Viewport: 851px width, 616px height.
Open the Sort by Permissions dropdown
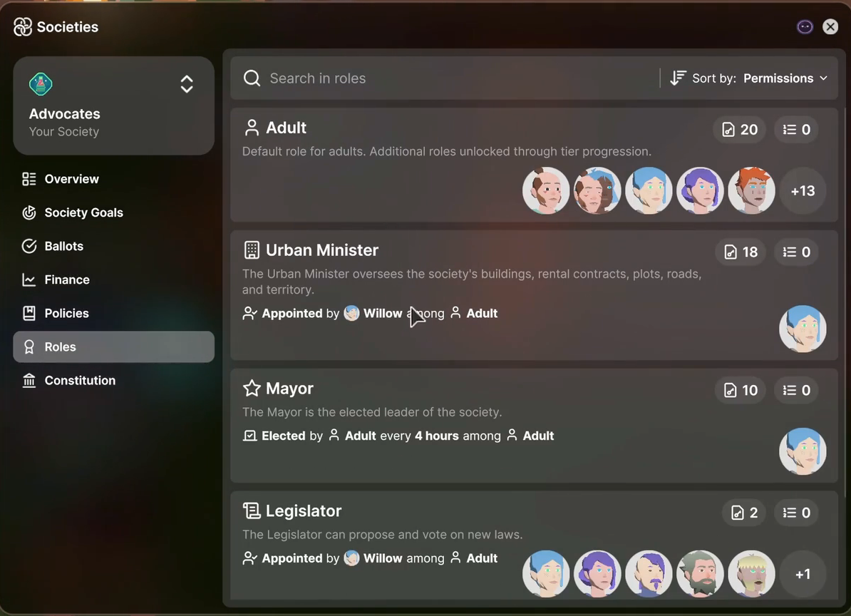point(750,78)
